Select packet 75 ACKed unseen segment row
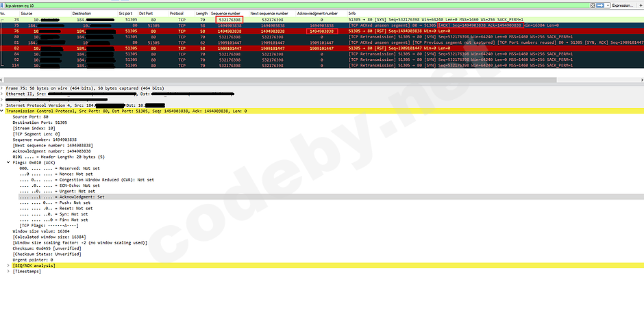 click(x=322, y=25)
